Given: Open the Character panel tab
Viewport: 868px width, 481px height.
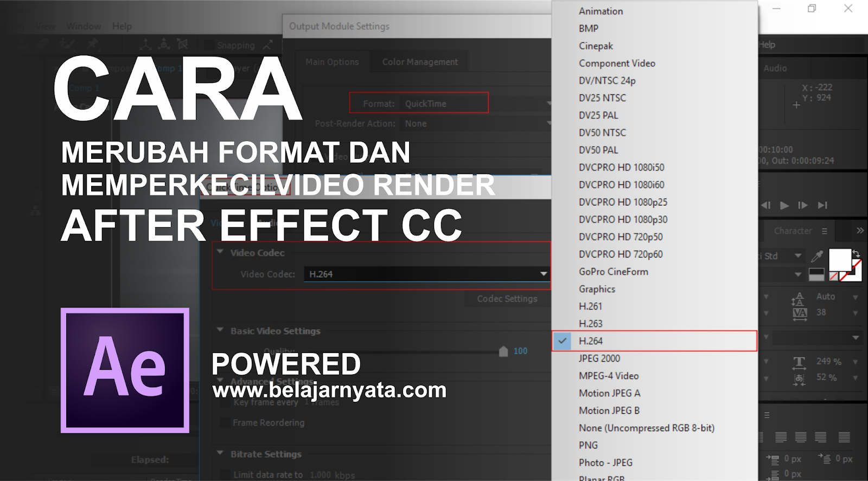Looking at the screenshot, I should tap(793, 231).
